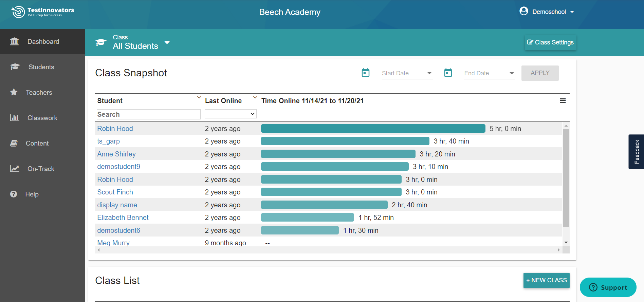Click the graduation cap class icon
Screen dimensions: 644x302
coord(101,42)
